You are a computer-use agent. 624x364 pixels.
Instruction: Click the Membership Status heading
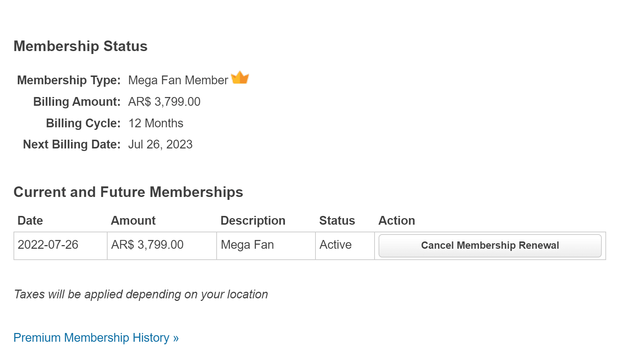81,46
